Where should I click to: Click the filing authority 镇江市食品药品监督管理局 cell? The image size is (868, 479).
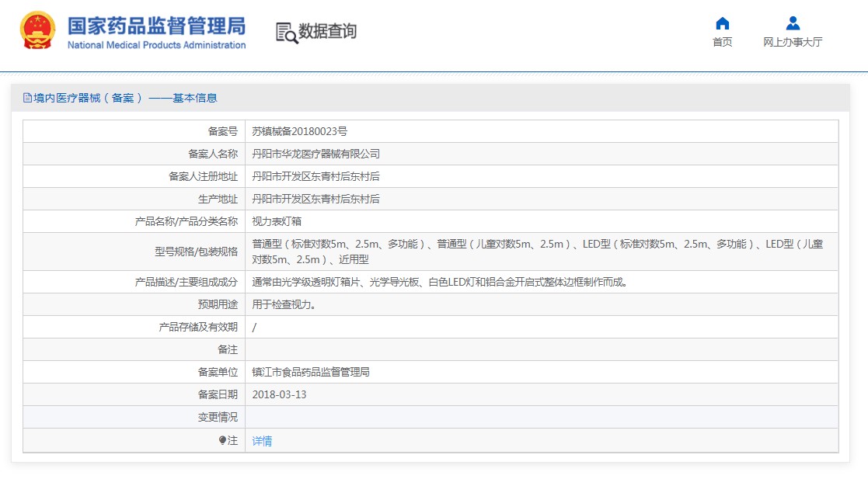coord(311,372)
